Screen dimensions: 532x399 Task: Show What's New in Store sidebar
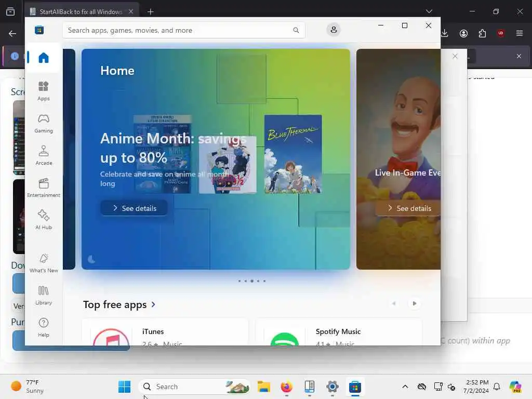(x=44, y=263)
